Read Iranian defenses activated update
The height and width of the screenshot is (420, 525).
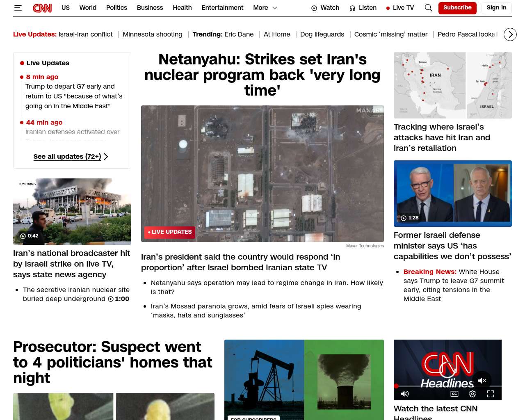[x=73, y=132]
